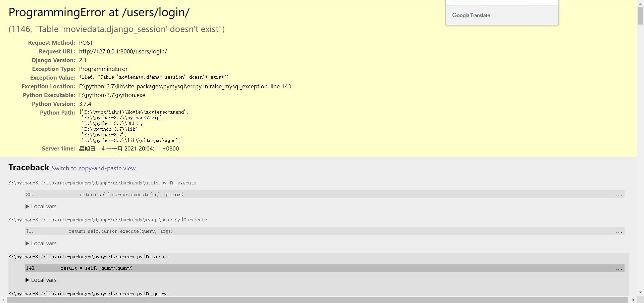This screenshot has width=644, height=303.
Task: Expand Local vars under the utils.py frame
Action: tap(41, 206)
